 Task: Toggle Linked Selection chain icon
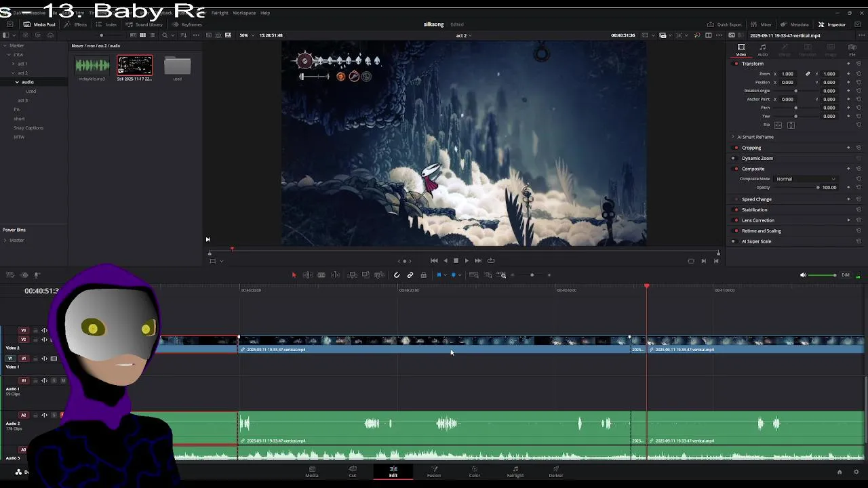coord(410,275)
